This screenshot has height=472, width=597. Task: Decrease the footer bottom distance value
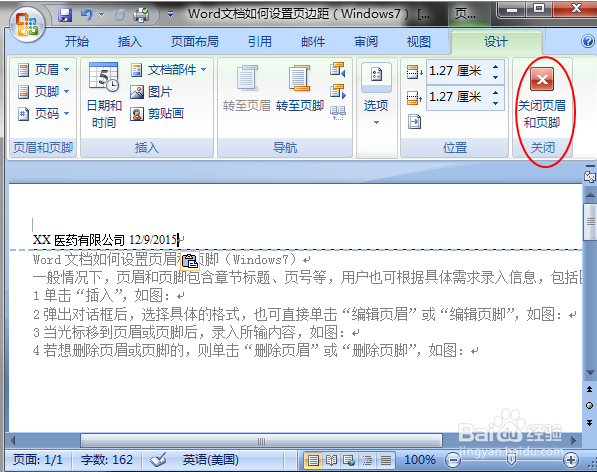[x=495, y=103]
